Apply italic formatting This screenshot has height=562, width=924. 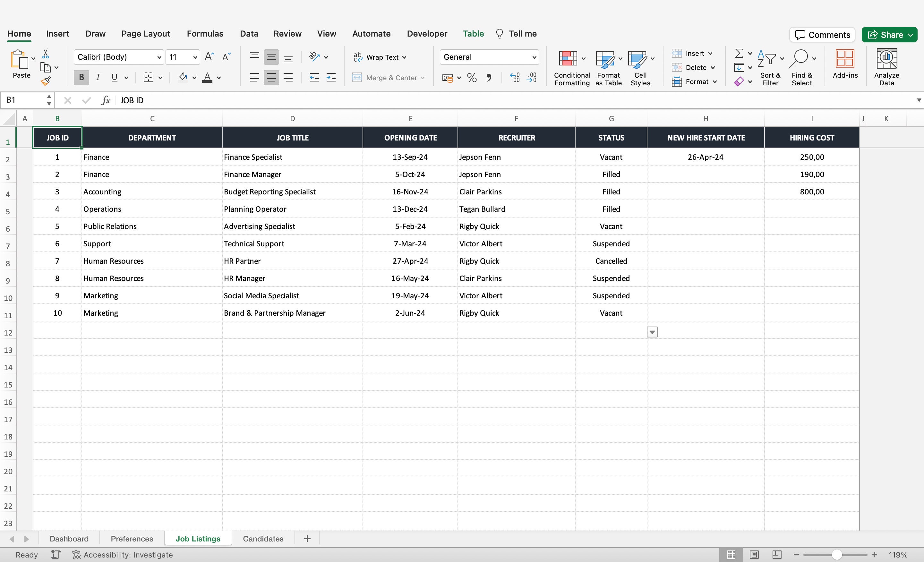98,78
